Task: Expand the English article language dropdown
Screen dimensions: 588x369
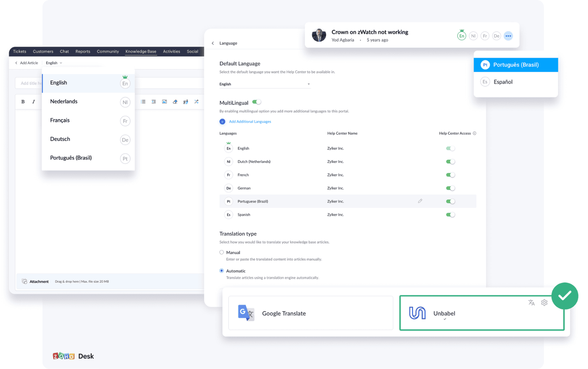Action: pyautogui.click(x=54, y=63)
